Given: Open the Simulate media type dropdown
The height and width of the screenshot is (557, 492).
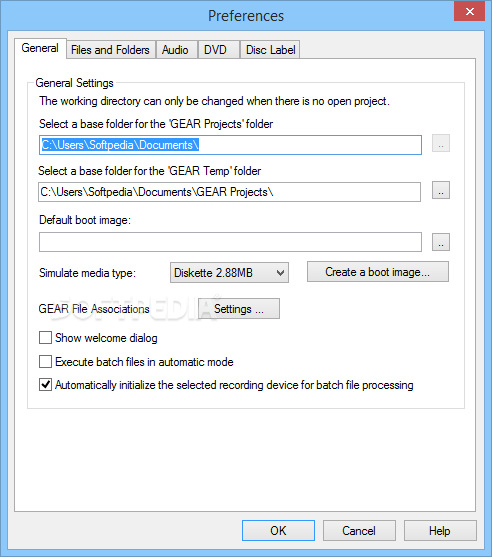Looking at the screenshot, I should 229,273.
